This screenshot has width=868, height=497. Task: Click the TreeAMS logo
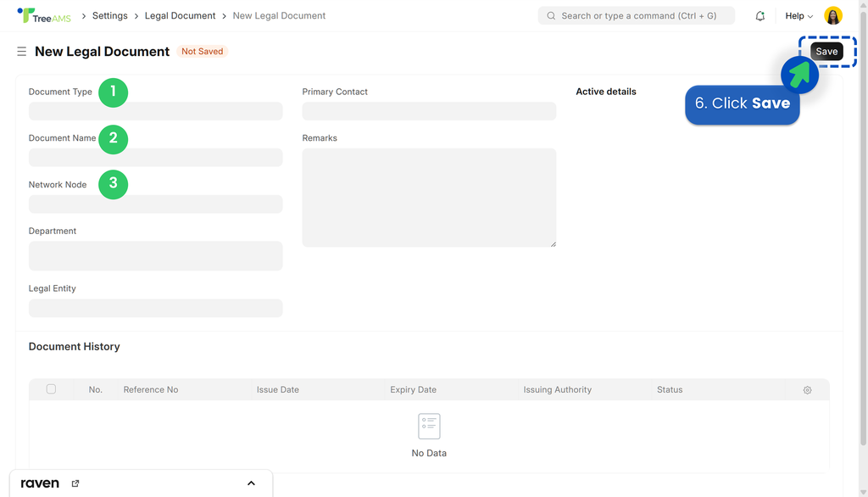(44, 15)
